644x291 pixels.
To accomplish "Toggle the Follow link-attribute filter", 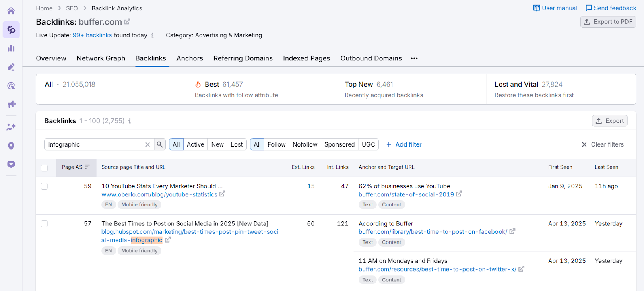I will (277, 144).
